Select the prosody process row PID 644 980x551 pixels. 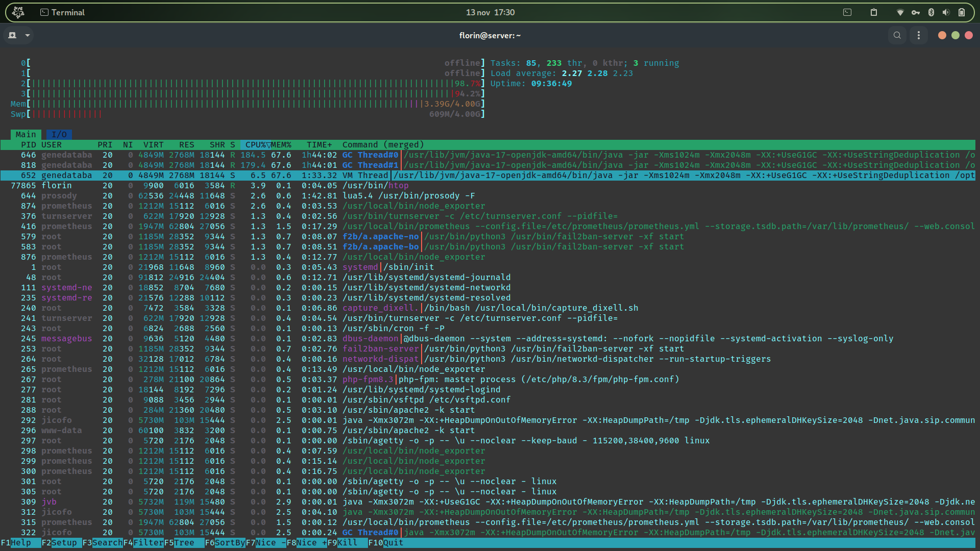488,196
